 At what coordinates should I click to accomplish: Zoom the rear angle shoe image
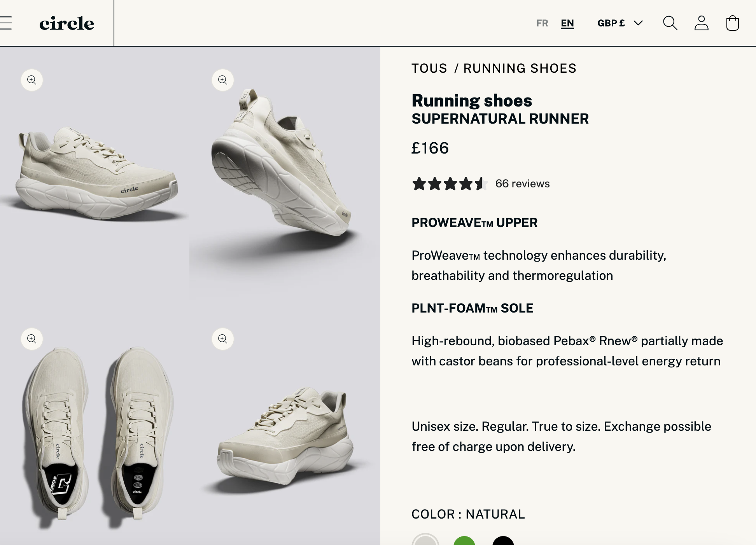click(x=223, y=339)
